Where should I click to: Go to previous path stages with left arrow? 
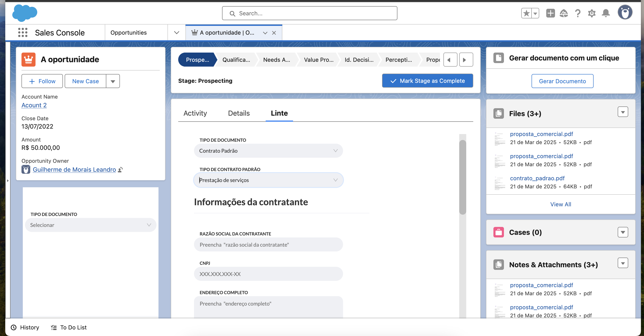(450, 60)
